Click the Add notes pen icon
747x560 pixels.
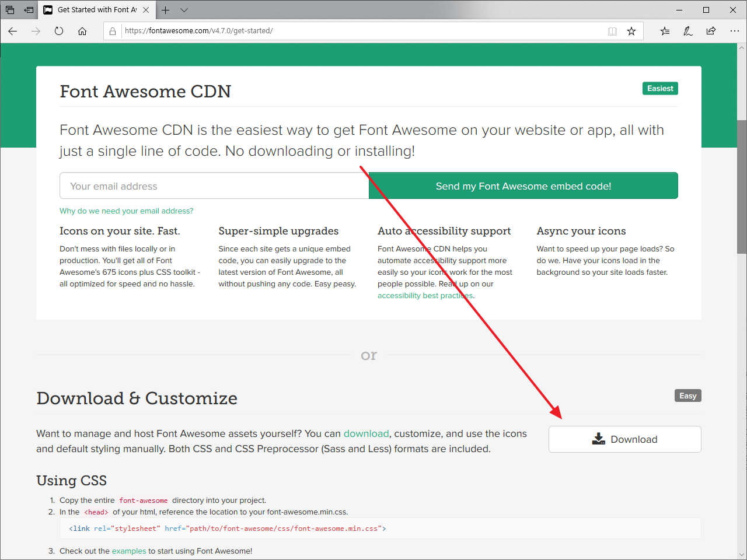pyautogui.click(x=688, y=31)
